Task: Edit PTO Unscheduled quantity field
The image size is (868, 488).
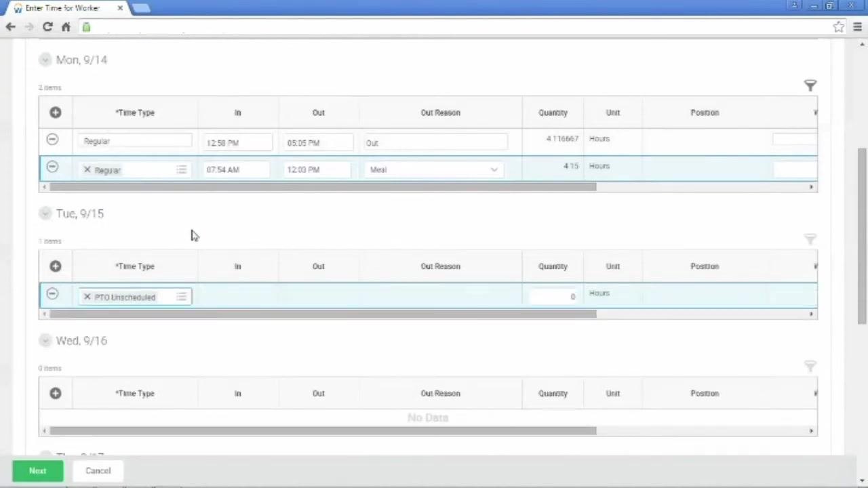Action: coord(554,296)
